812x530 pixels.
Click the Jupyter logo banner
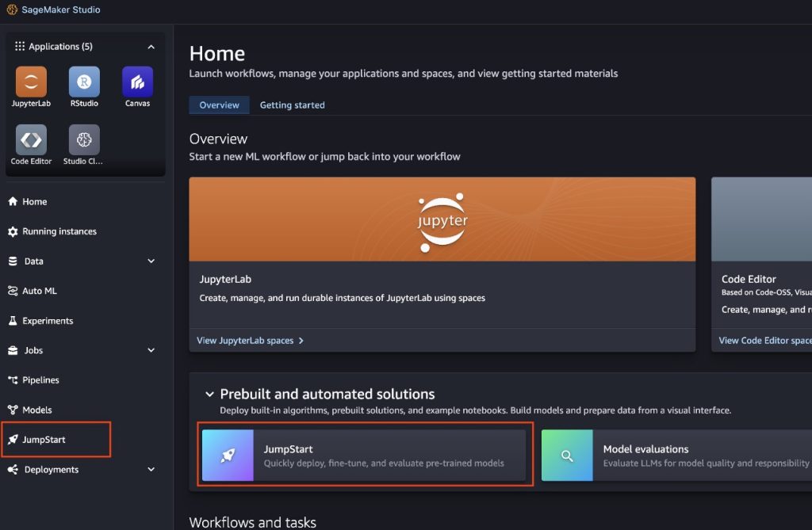(442, 219)
